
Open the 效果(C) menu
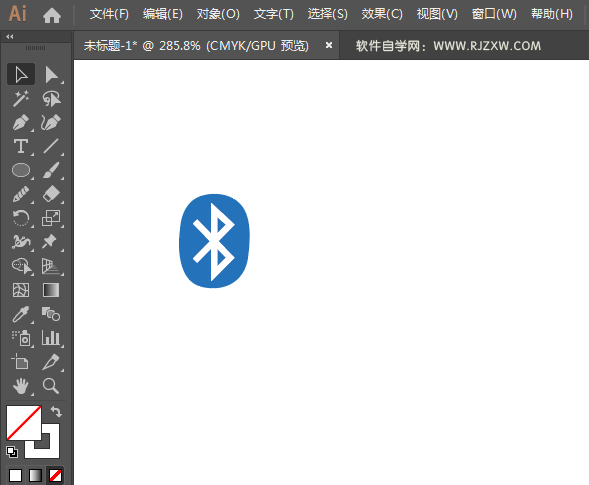pyautogui.click(x=382, y=14)
